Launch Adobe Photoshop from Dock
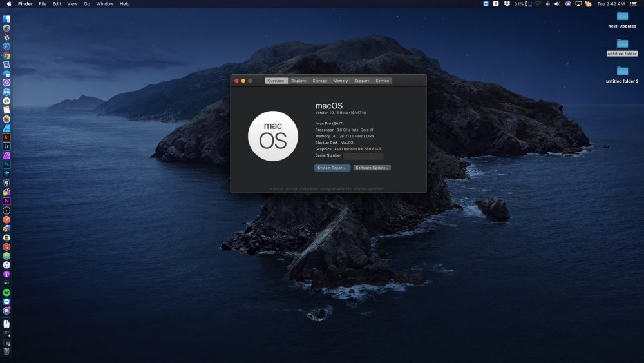Screen dimensions: 644x363 (x=6, y=164)
